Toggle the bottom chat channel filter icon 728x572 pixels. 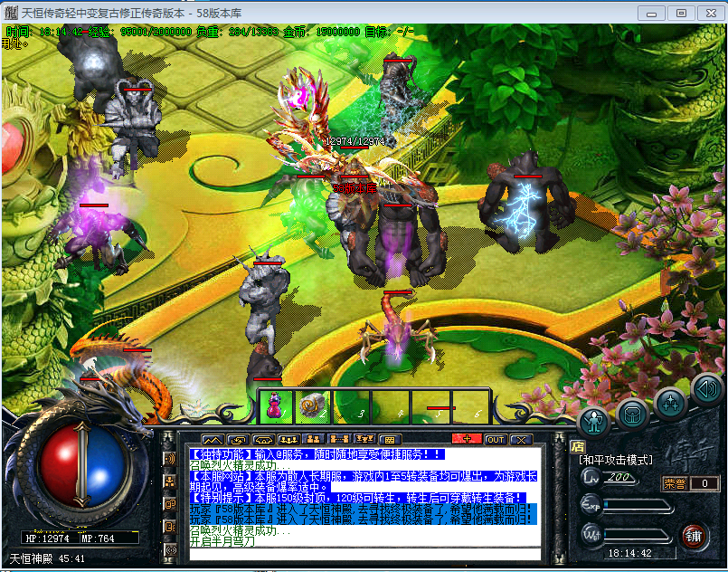[x=170, y=549]
